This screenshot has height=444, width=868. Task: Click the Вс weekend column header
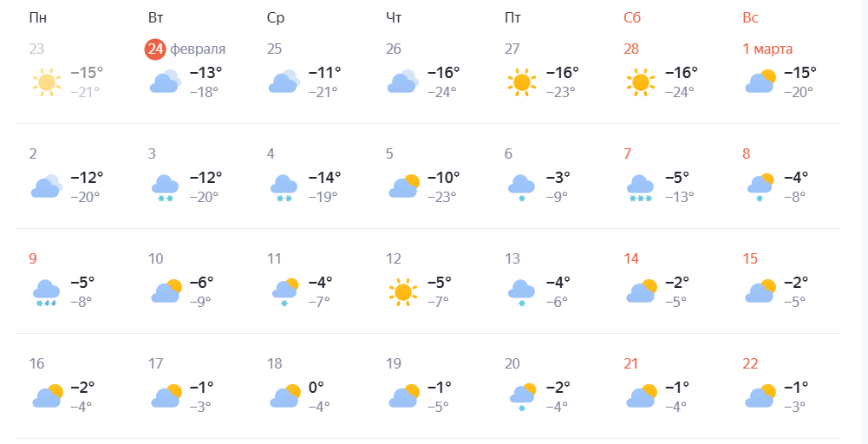(x=751, y=18)
